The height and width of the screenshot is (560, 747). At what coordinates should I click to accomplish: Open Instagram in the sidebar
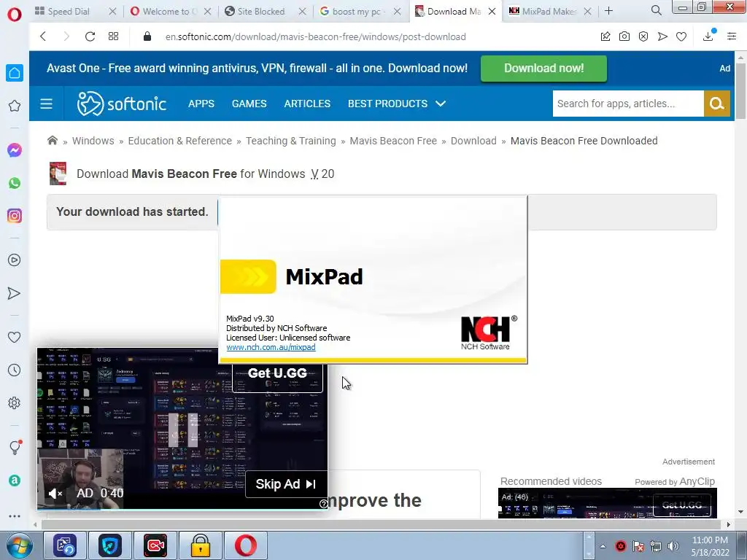pos(15,216)
